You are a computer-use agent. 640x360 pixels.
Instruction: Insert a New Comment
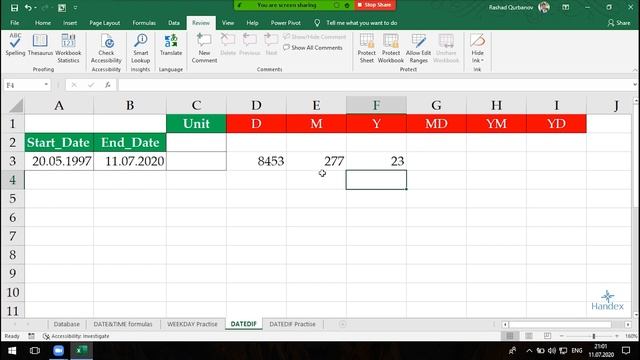204,48
